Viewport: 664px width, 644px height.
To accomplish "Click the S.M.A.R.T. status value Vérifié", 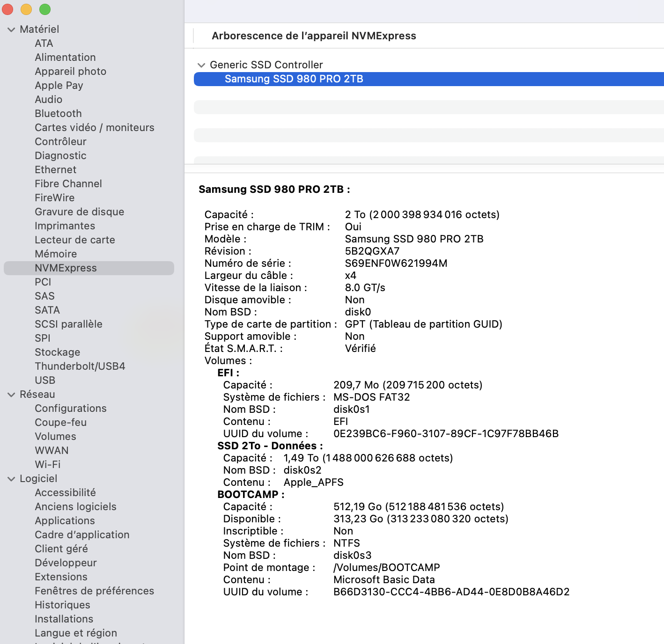I will point(361,348).
